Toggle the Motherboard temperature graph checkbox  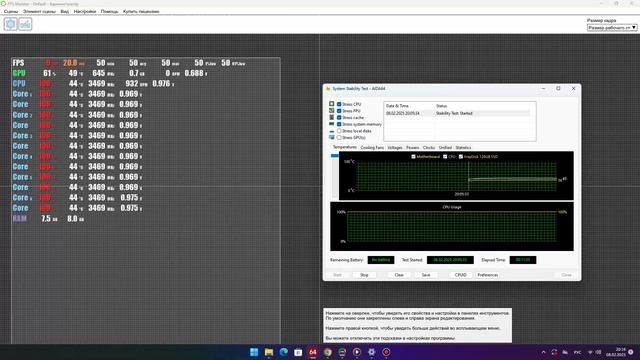coord(413,157)
